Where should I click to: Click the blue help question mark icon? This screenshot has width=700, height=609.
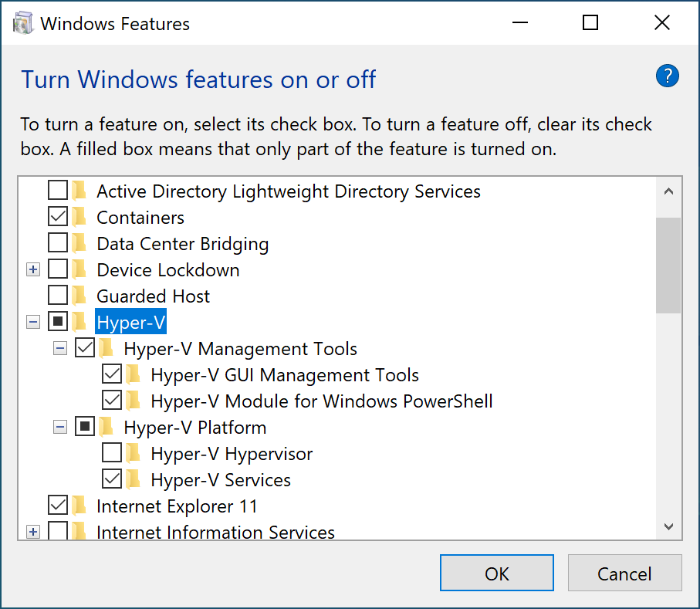667,76
